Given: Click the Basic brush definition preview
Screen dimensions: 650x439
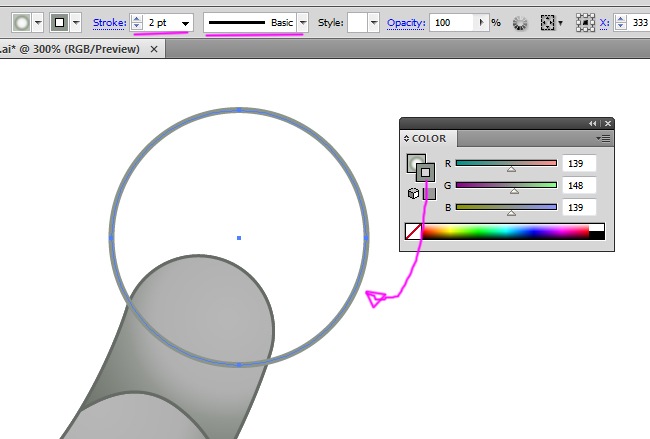Looking at the screenshot, I should point(250,22).
